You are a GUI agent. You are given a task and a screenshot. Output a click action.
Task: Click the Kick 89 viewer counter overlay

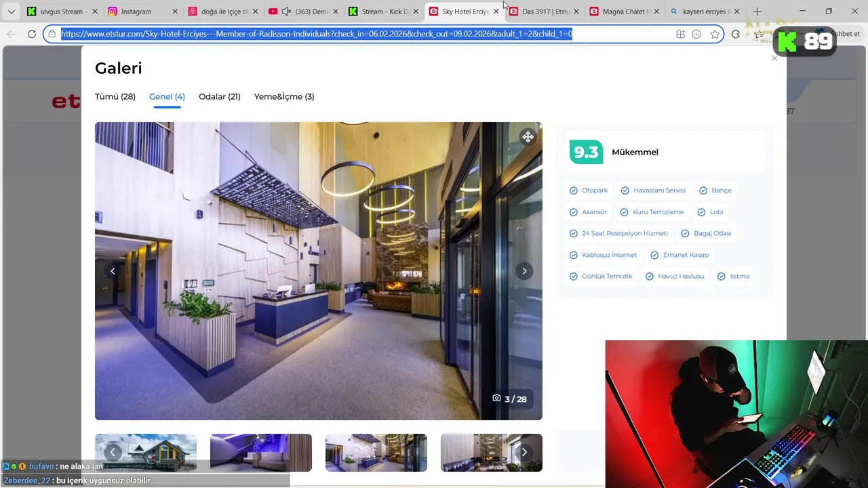804,42
